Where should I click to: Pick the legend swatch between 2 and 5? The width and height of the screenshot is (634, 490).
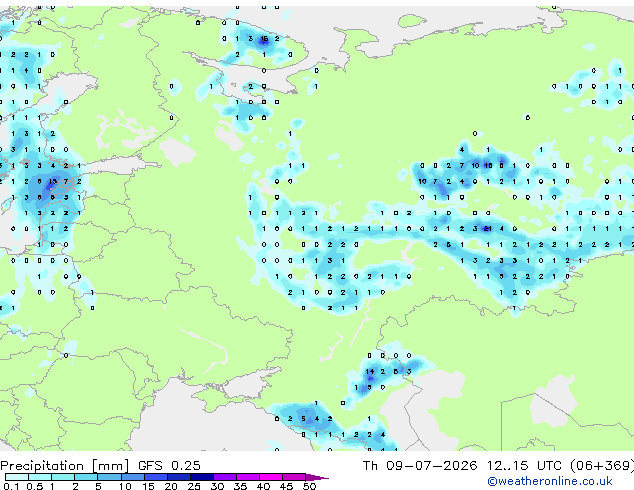click(x=86, y=477)
